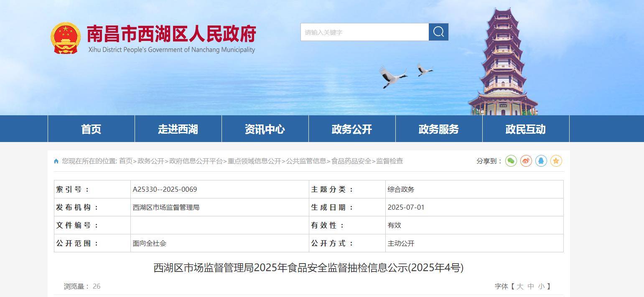Image resolution: width=644 pixels, height=297 pixels.
Task: Share the page via QQ icon
Action: (541, 161)
